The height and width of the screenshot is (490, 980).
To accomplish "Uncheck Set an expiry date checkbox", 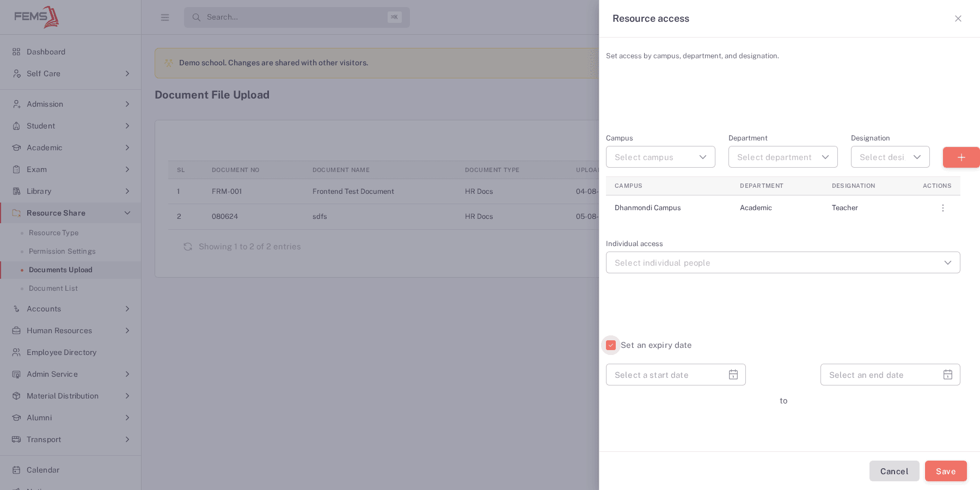I will (611, 345).
